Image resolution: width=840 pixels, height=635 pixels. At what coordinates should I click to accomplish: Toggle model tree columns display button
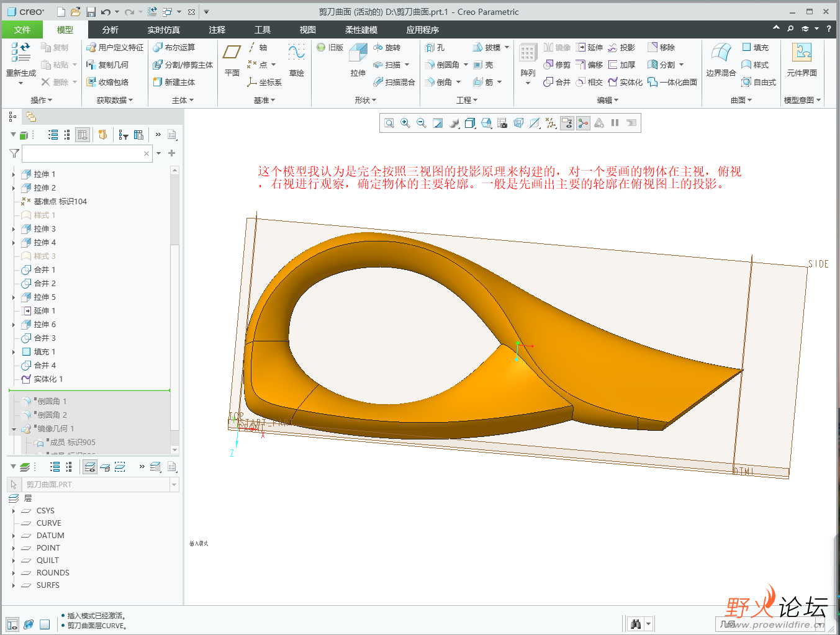[83, 135]
